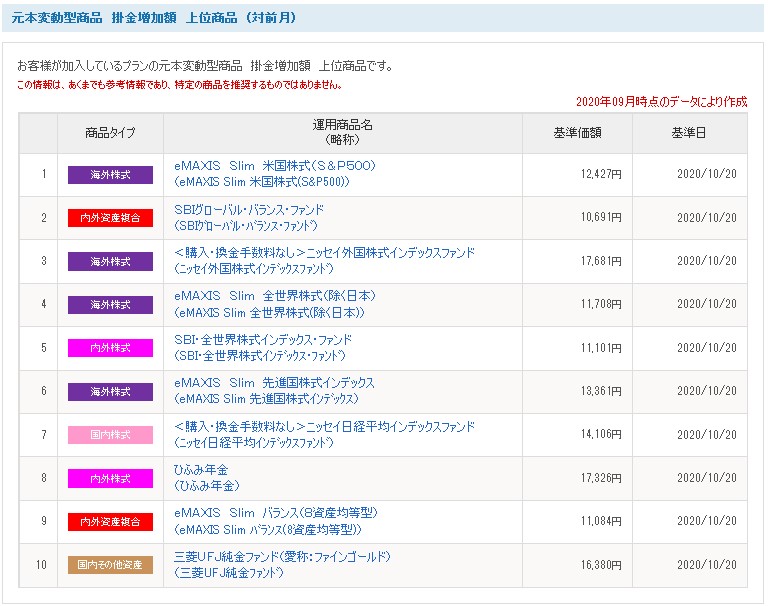Click the date in the 三菱UFJ純金ファンド row
This screenshot has width=768, height=606.
tap(707, 564)
